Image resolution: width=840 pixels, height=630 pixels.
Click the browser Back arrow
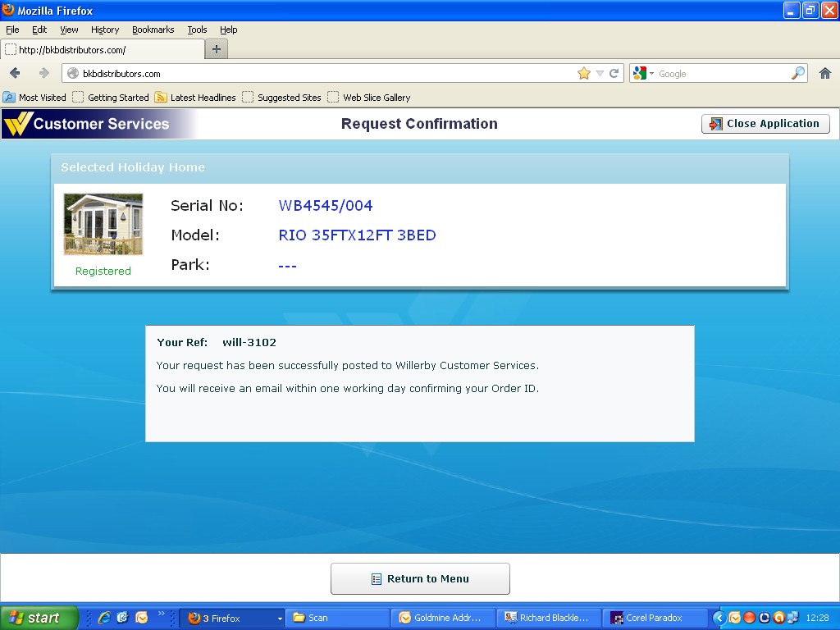pos(15,73)
